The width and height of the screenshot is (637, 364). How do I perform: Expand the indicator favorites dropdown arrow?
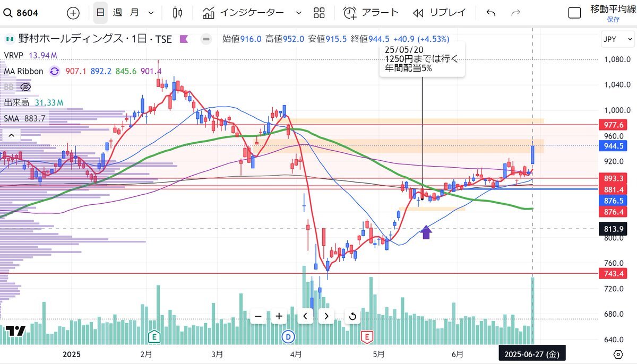pos(298,13)
